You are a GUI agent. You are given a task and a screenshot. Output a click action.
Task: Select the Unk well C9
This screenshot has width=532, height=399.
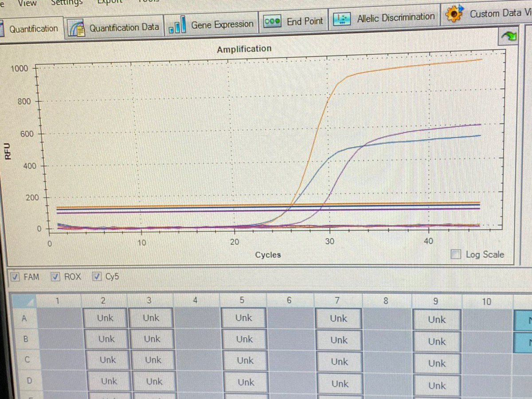click(x=437, y=363)
